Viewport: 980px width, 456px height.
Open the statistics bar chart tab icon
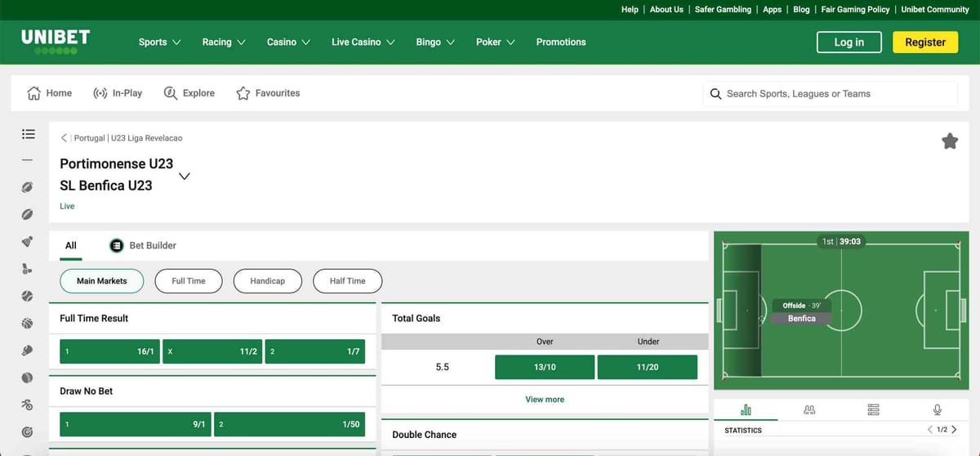coord(746,409)
